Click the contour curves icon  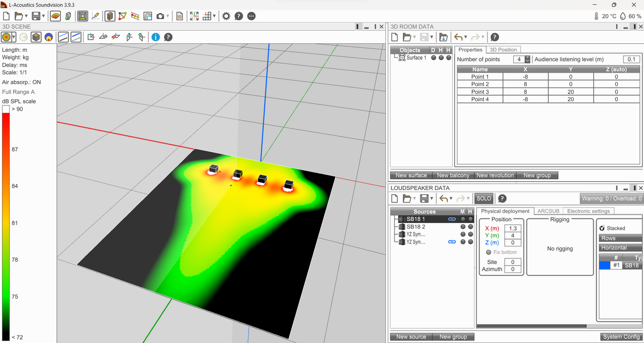(148, 16)
